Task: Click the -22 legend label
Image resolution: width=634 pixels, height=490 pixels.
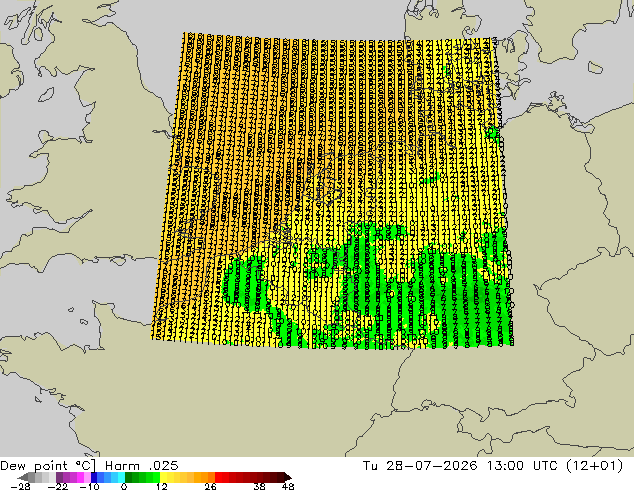Action: [57, 486]
